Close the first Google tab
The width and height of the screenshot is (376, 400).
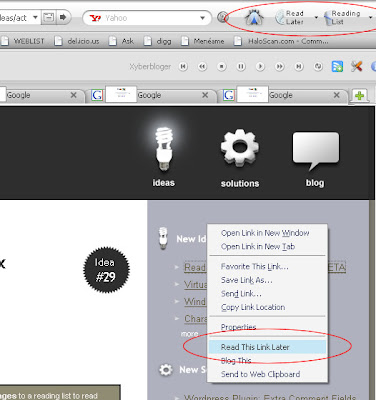coord(73,95)
